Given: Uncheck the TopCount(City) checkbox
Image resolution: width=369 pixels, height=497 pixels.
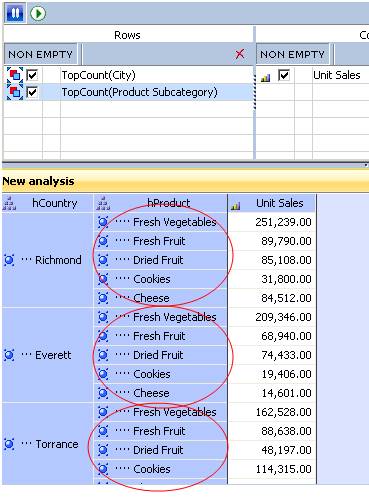Looking at the screenshot, I should pos(32,75).
